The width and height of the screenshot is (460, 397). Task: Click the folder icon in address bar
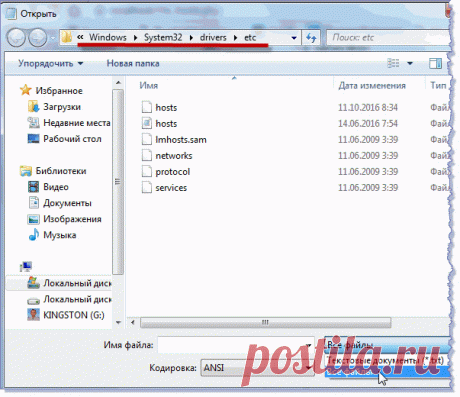coord(67,37)
